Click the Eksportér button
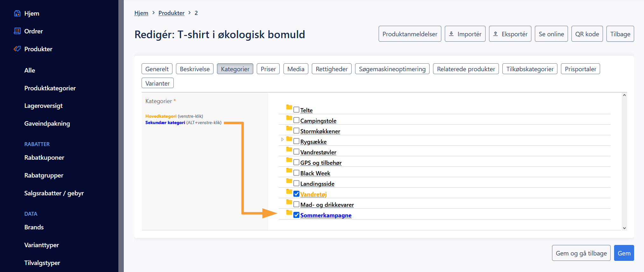Viewport: 644px width, 272px height. coord(510,34)
